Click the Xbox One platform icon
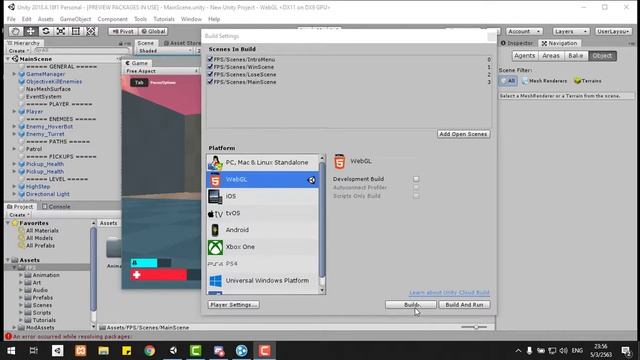Screen dimensions: 640x360 (215, 247)
